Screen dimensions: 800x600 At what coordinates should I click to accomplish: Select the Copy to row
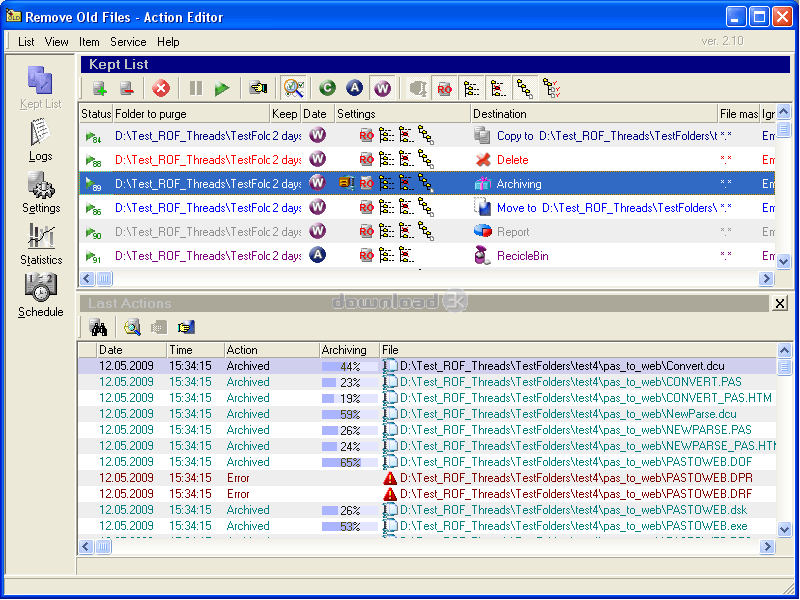click(428, 136)
